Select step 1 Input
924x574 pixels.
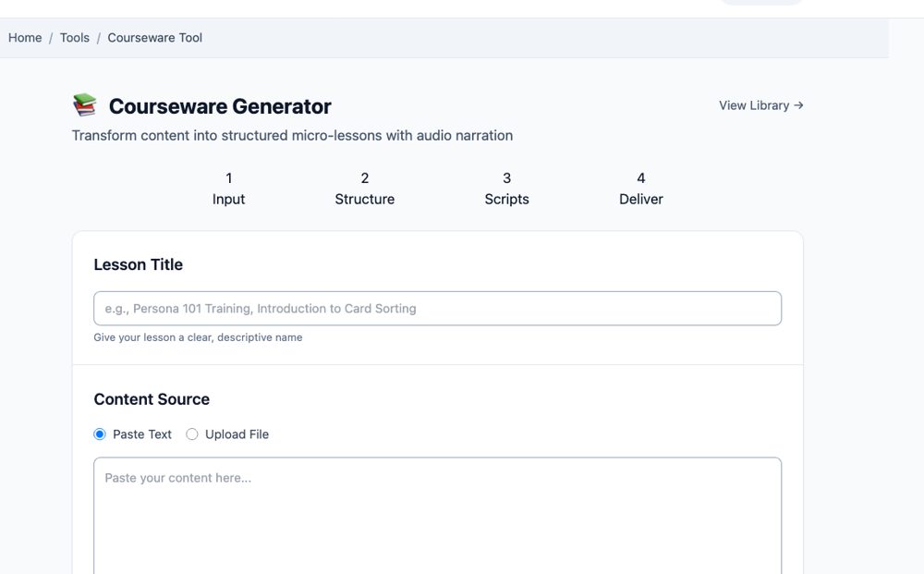pos(228,189)
